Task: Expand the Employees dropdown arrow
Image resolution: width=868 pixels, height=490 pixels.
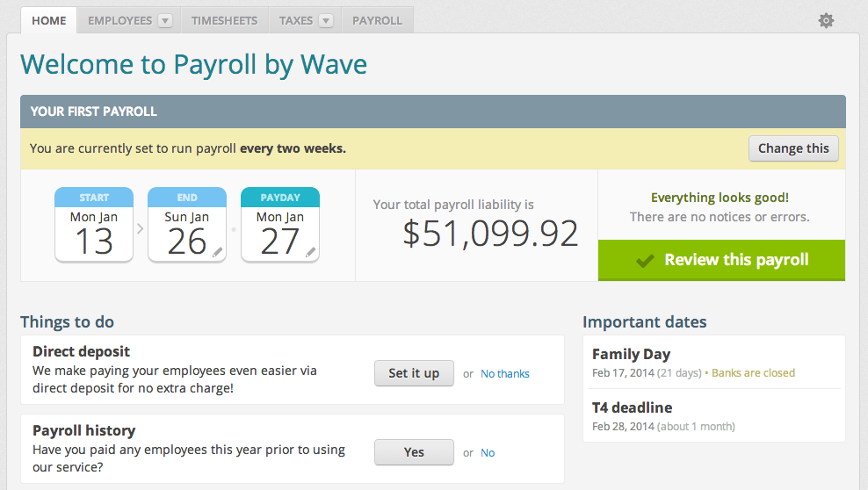Action: pyautogui.click(x=164, y=21)
